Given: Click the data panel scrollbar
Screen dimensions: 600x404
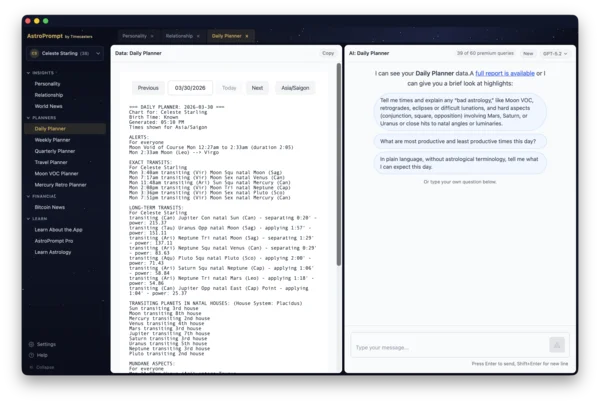Looking at the screenshot, I should click(x=339, y=165).
